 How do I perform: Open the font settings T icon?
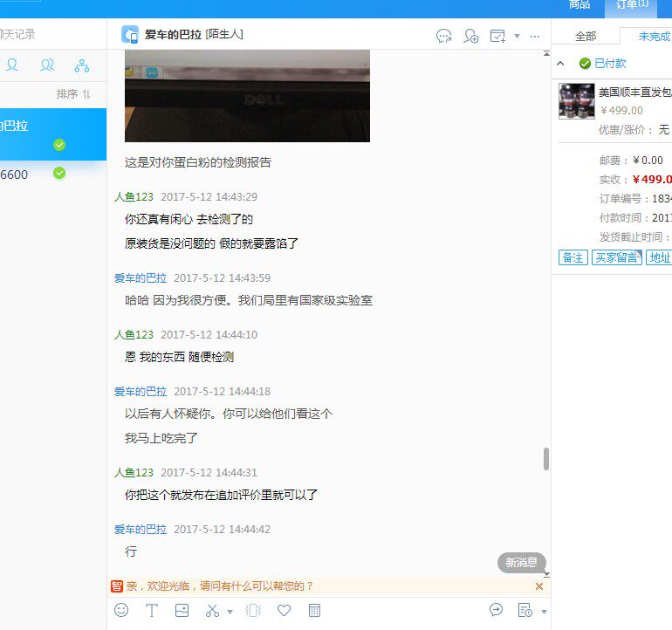[x=151, y=610]
